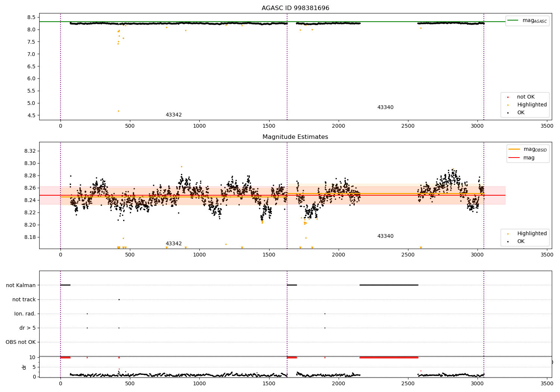Click 'OK' legend entry in Magnitude Estimates plot
560x392 pixels.
pyautogui.click(x=520, y=242)
